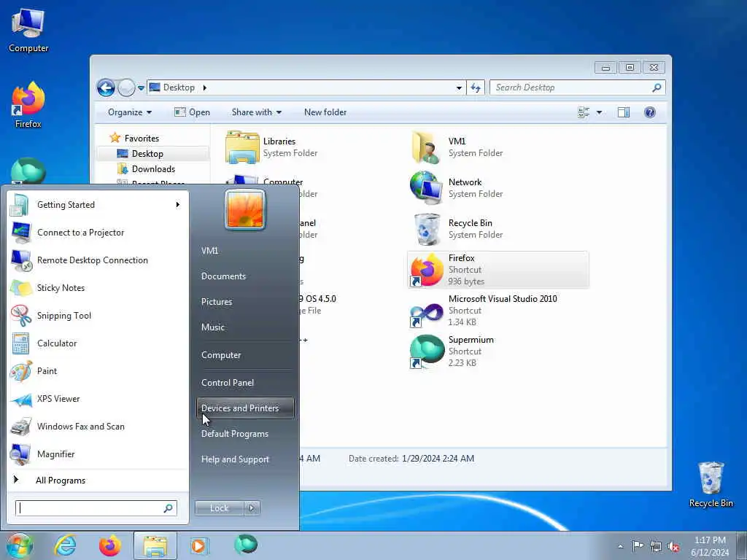
Task: Expand the Desktop breadcrumb arrow
Action: (205, 87)
